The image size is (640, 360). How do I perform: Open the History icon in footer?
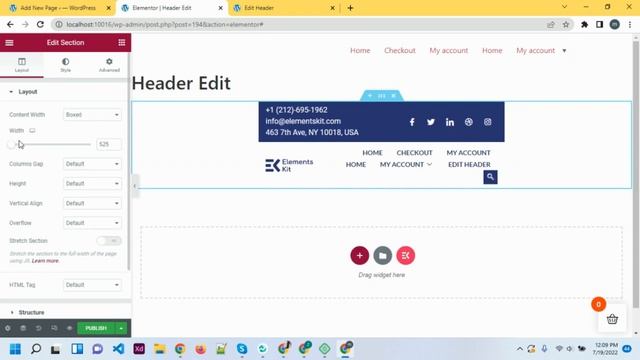(38, 328)
